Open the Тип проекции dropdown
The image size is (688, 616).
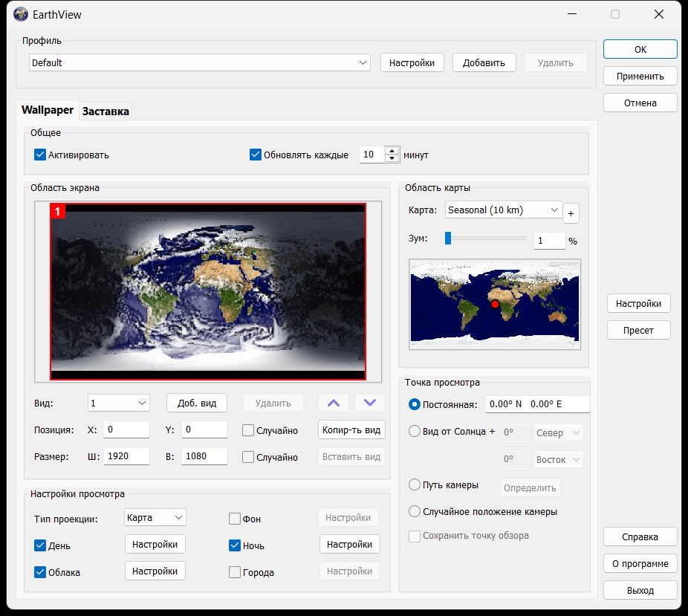[155, 517]
